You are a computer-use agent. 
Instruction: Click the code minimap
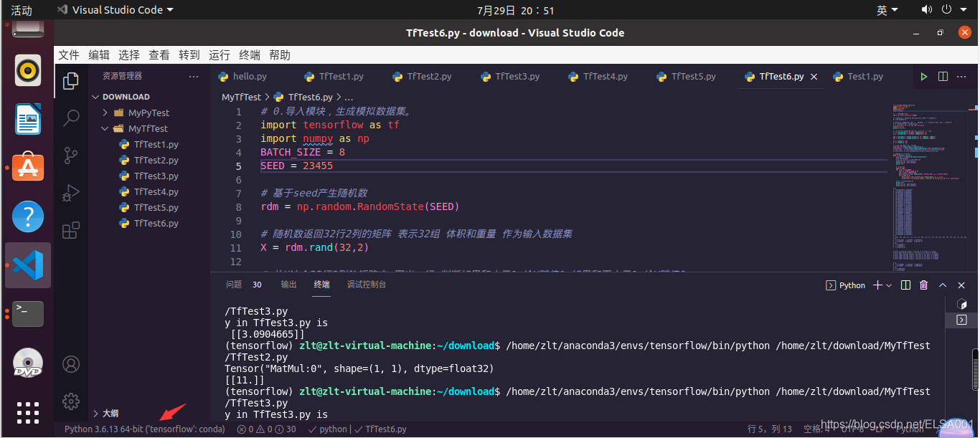[930, 186]
